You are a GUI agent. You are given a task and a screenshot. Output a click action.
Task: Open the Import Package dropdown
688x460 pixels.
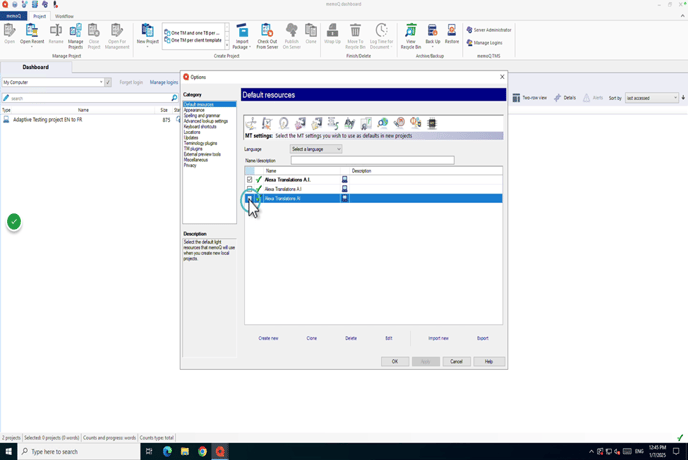250,47
